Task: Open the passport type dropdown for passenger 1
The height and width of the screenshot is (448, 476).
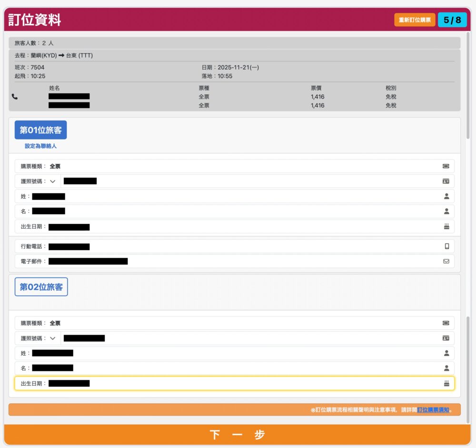Action: point(53,181)
